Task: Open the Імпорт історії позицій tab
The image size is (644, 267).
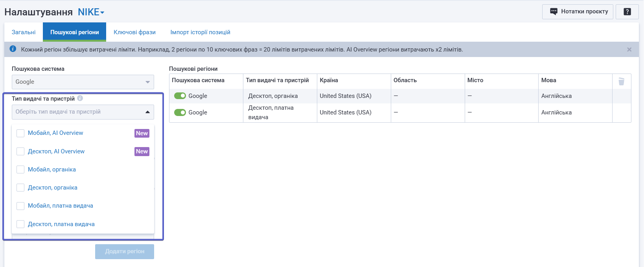Action: click(200, 32)
